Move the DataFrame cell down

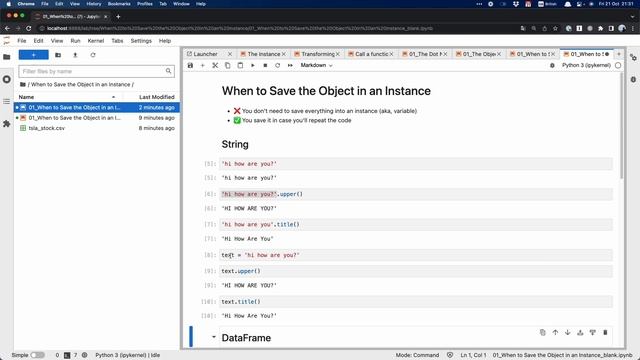point(568,333)
